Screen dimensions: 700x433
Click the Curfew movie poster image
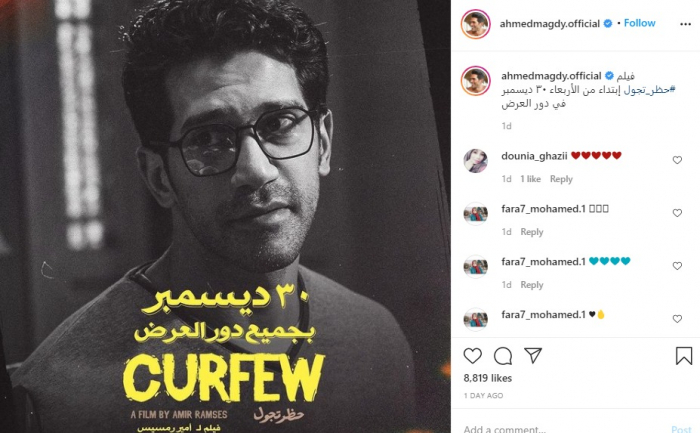(225, 216)
